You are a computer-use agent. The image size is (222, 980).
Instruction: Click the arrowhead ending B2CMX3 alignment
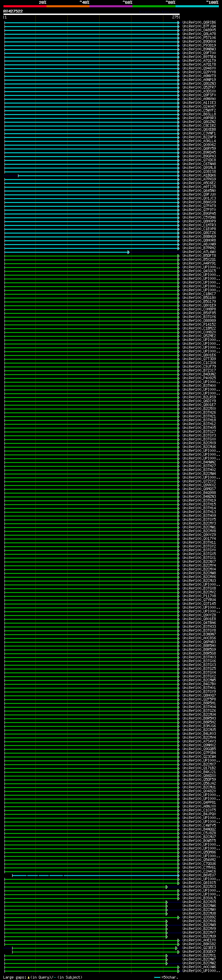(x=166, y=887)
